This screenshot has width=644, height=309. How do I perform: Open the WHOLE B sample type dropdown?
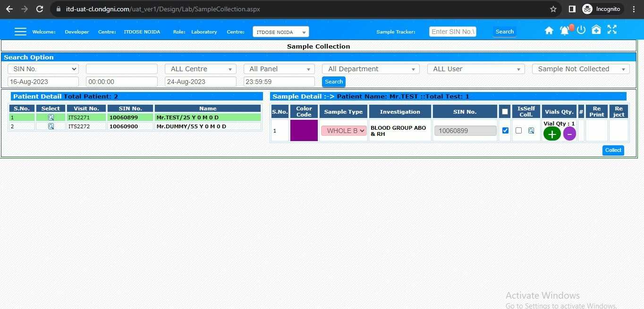pyautogui.click(x=344, y=130)
